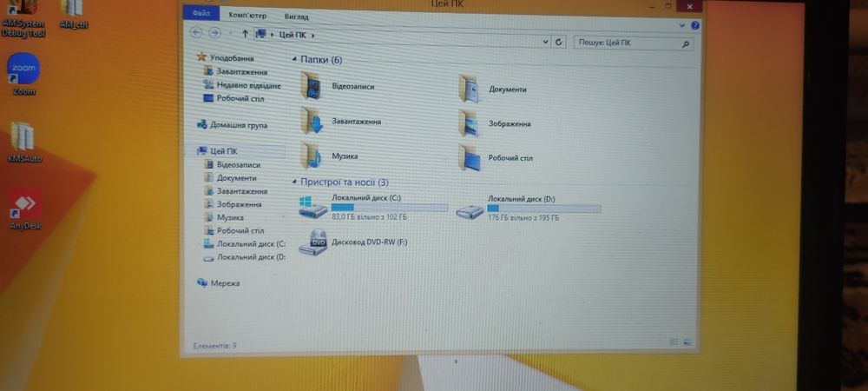This screenshot has height=391, width=868.
Task: Select Цей ПК in navigation tree
Action: (x=218, y=151)
